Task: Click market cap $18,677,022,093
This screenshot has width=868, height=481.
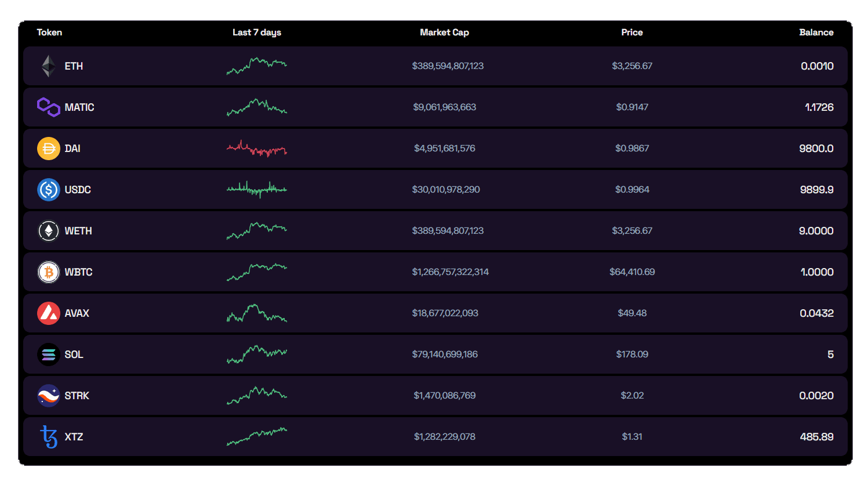Action: (445, 313)
